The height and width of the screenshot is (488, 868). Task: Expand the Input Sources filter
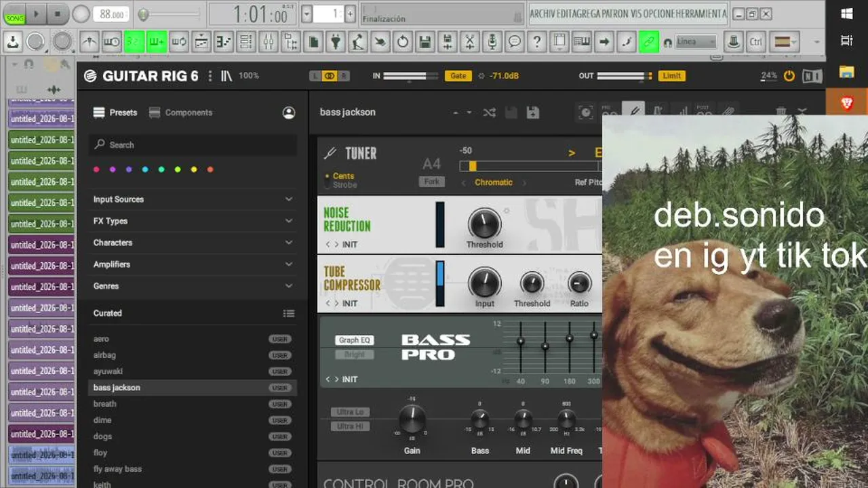click(193, 199)
